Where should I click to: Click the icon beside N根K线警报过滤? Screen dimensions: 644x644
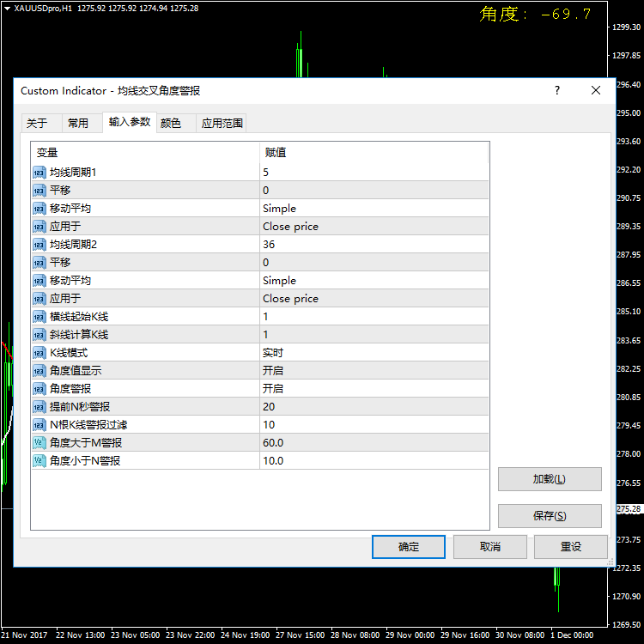coord(39,426)
